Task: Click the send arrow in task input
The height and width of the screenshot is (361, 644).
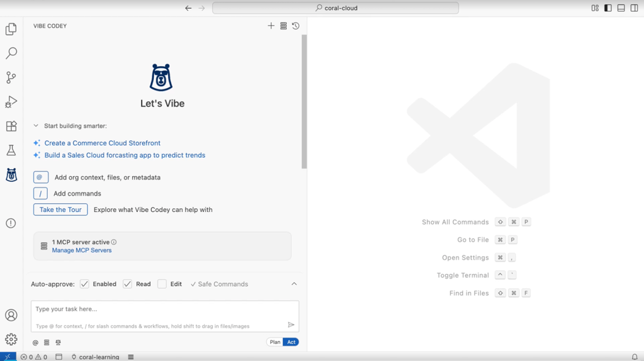Action: 291,325
